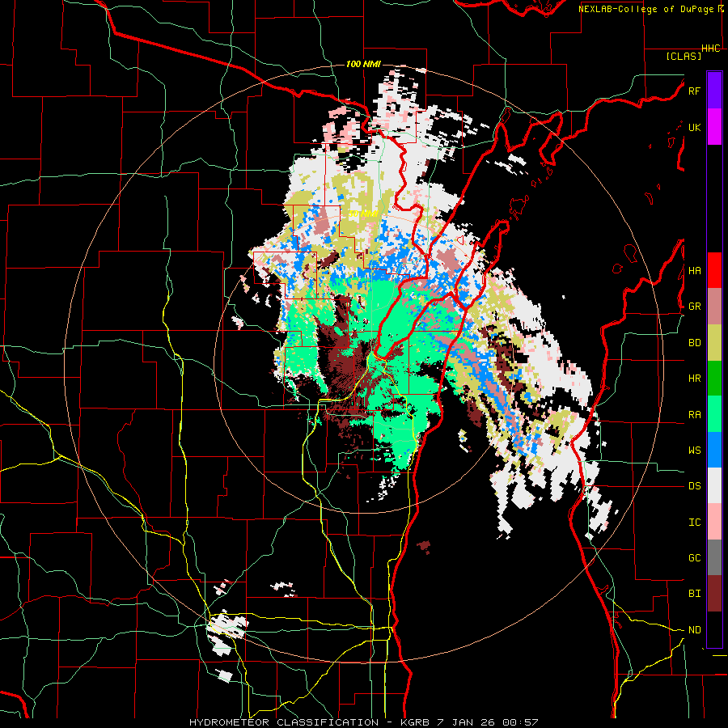728x728 pixels.
Task: Click the 'HHC' product label
Action: pyautogui.click(x=711, y=49)
